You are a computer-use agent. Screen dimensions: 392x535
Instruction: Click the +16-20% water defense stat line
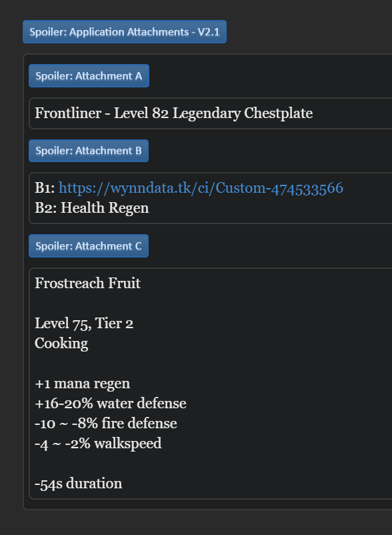point(111,403)
